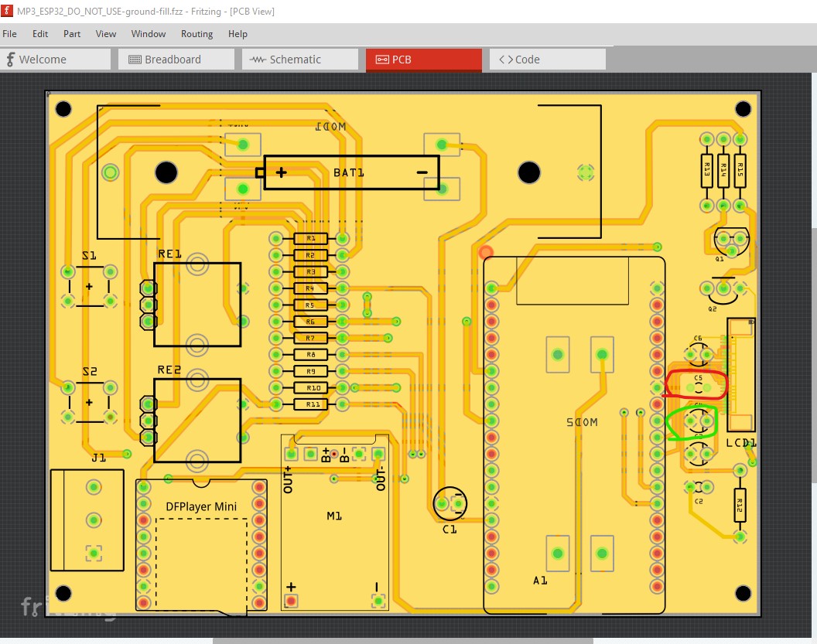Open the Part menu
This screenshot has width=817, height=644.
(72, 34)
